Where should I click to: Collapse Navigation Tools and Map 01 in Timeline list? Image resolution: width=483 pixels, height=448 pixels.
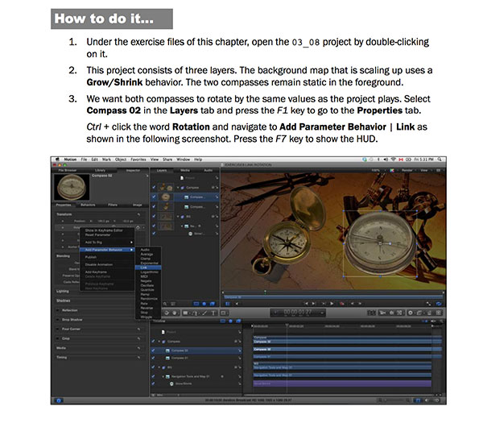(163, 376)
